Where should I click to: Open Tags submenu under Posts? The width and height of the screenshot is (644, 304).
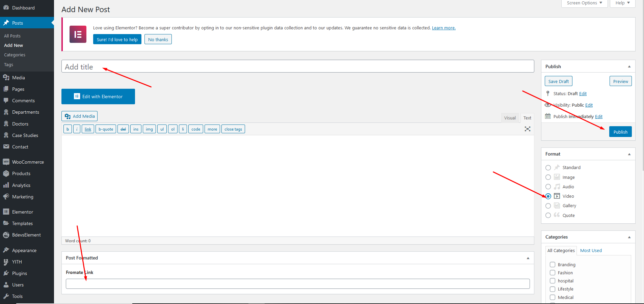pyautogui.click(x=8, y=64)
